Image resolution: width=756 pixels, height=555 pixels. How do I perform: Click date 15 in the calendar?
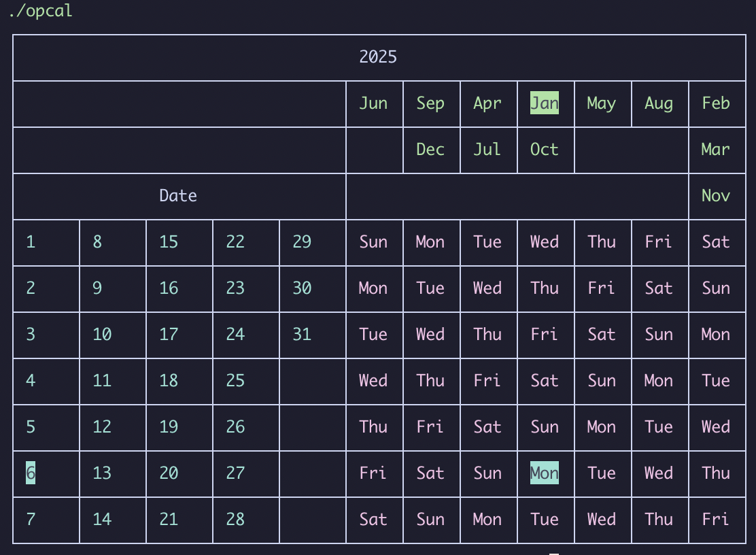(169, 242)
